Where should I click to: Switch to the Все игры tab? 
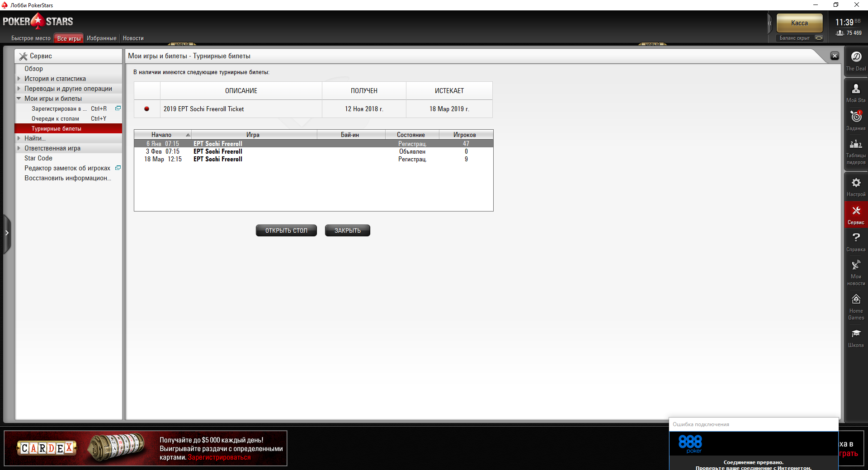pos(69,38)
